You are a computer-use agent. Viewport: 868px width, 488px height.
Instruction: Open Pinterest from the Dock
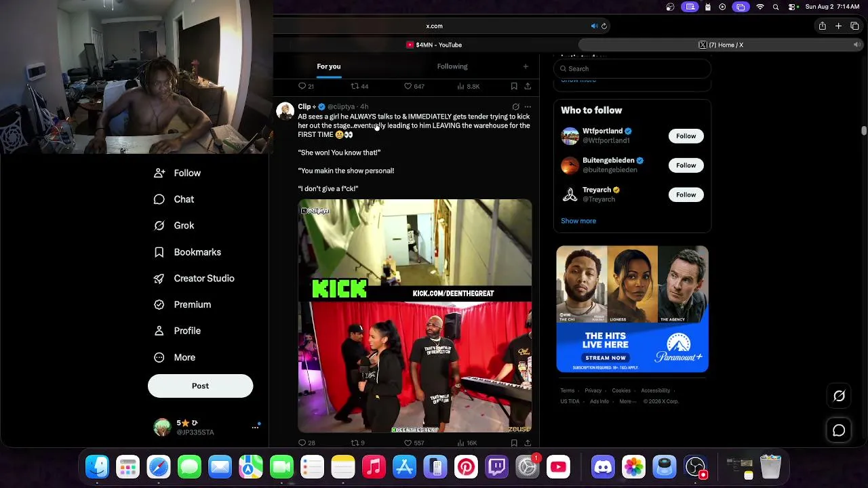pyautogui.click(x=466, y=467)
